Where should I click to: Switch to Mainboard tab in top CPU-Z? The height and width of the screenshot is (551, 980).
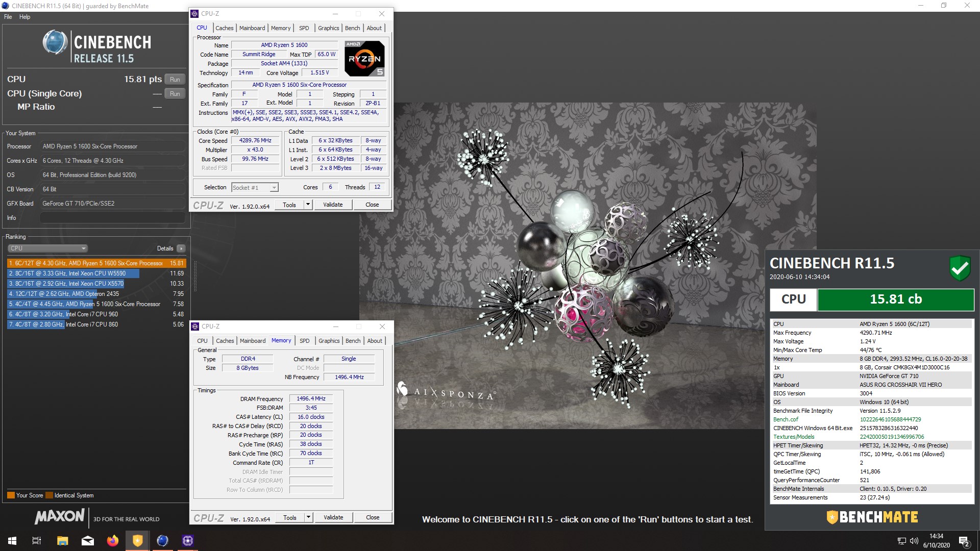(x=252, y=28)
